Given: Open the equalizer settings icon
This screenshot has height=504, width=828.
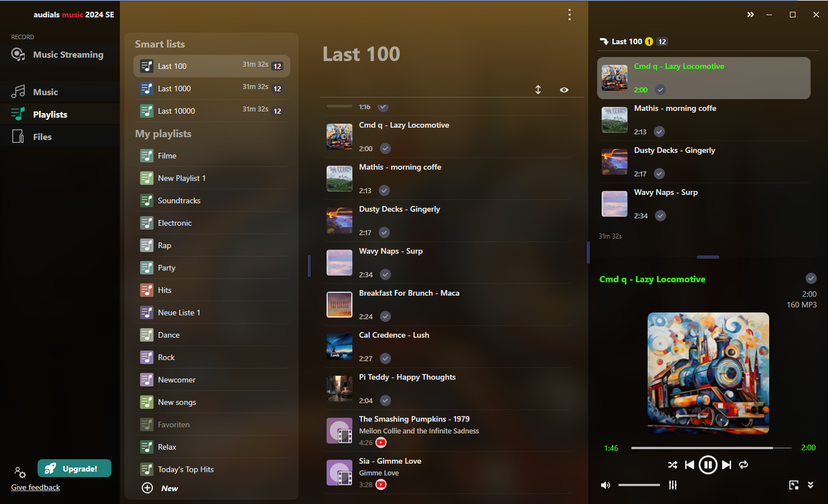Looking at the screenshot, I should [x=673, y=485].
